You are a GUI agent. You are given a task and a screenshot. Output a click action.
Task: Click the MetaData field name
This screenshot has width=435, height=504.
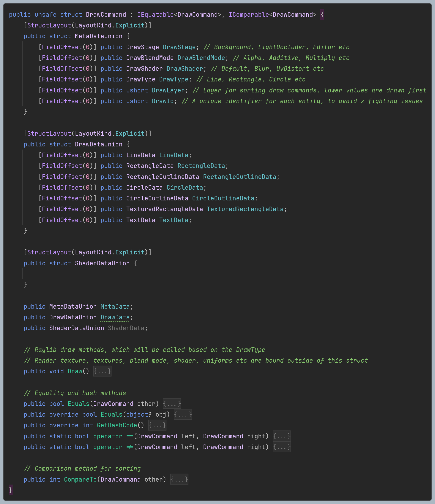tap(115, 307)
